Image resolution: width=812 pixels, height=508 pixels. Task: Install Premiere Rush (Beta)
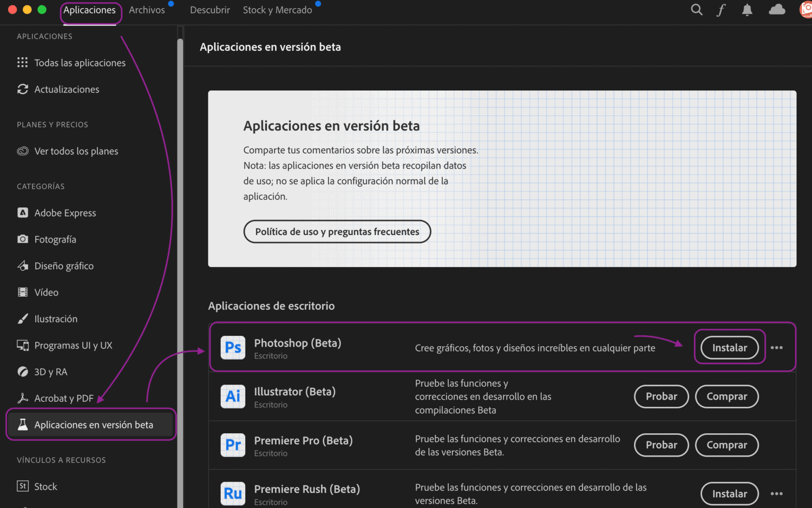coord(730,494)
